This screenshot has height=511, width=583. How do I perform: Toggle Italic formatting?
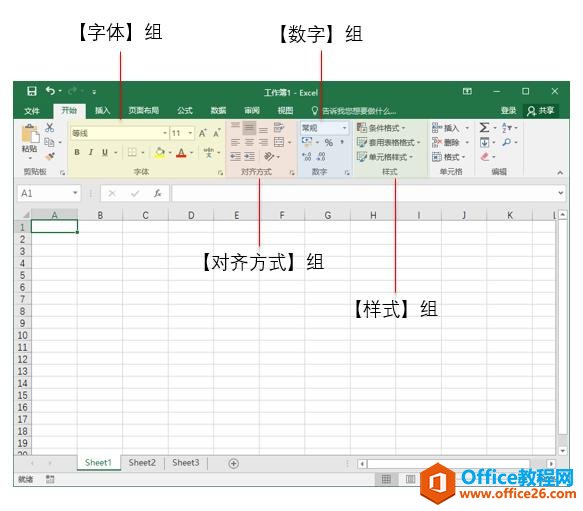[91, 152]
